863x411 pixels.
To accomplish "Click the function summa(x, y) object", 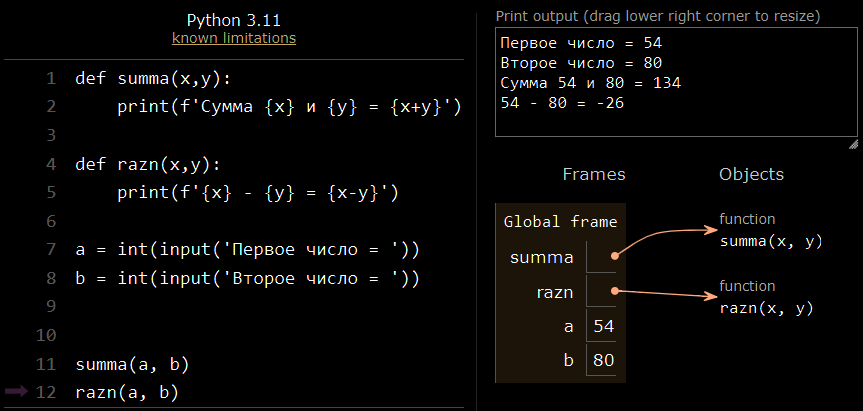I will (771, 232).
